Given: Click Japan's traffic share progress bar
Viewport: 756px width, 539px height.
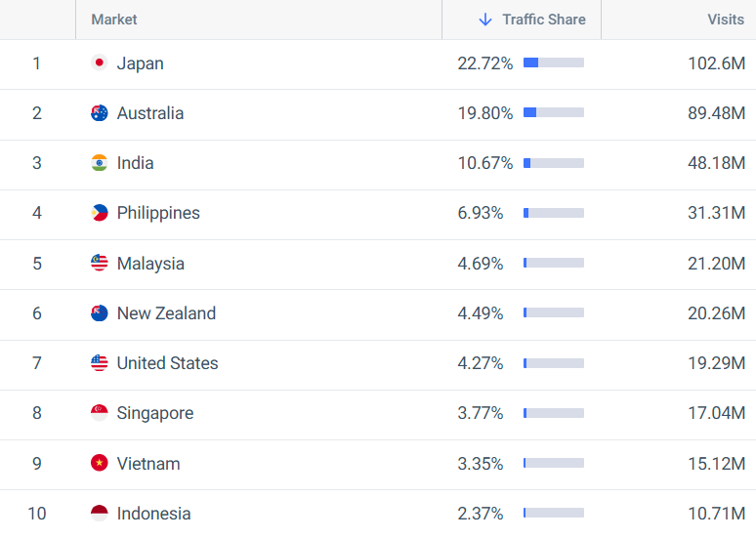Looking at the screenshot, I should pos(554,62).
